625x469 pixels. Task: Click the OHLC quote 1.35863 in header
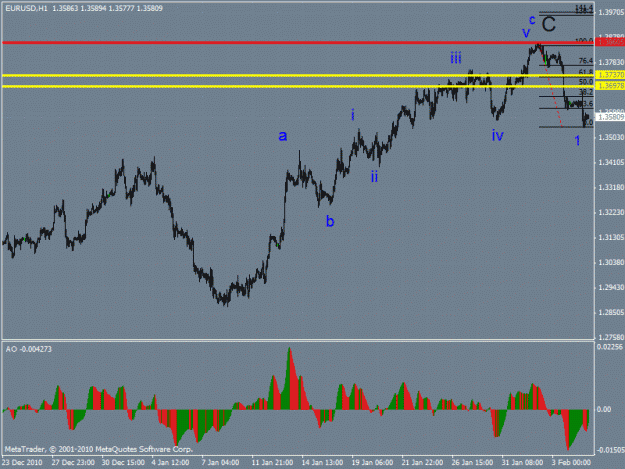65,8
